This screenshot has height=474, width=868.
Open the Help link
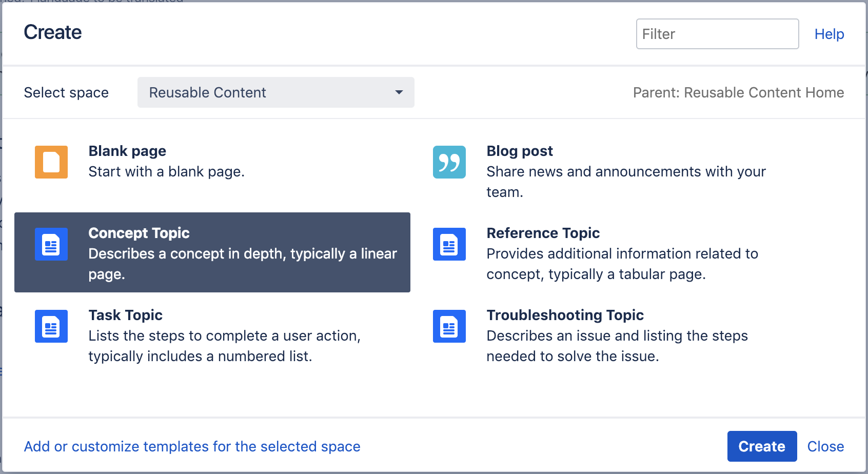tap(829, 34)
